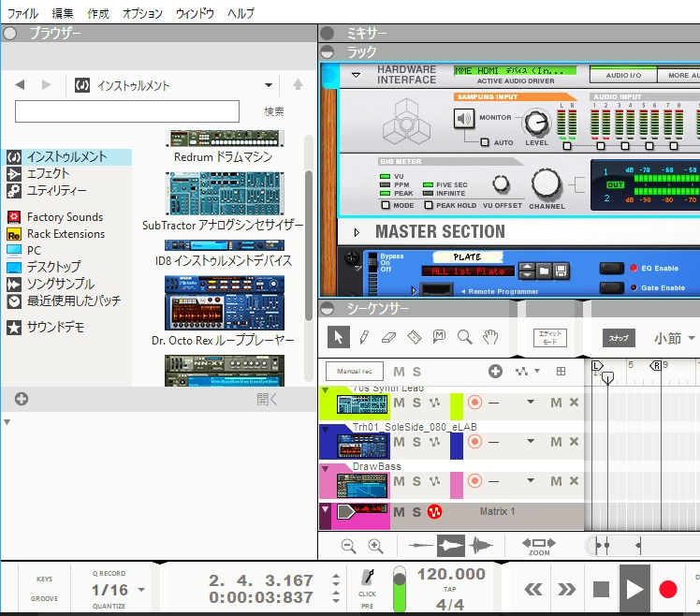Click the red record button

668,589
